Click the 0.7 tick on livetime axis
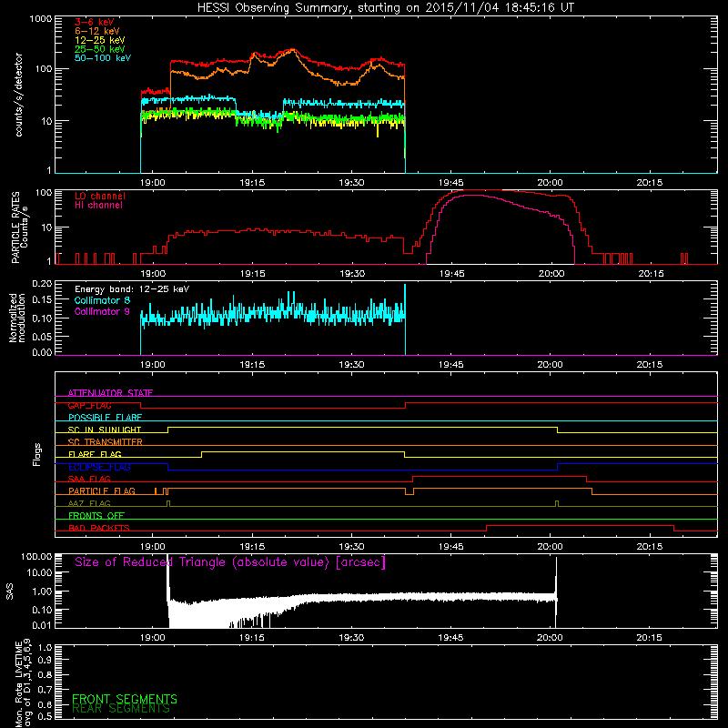Screen dimensions: 728x728 pos(45,690)
